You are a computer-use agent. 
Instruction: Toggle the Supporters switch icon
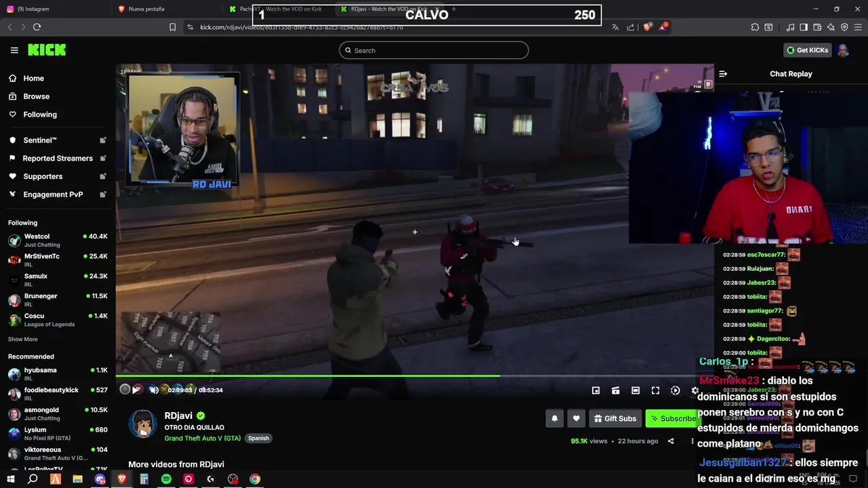(x=103, y=176)
